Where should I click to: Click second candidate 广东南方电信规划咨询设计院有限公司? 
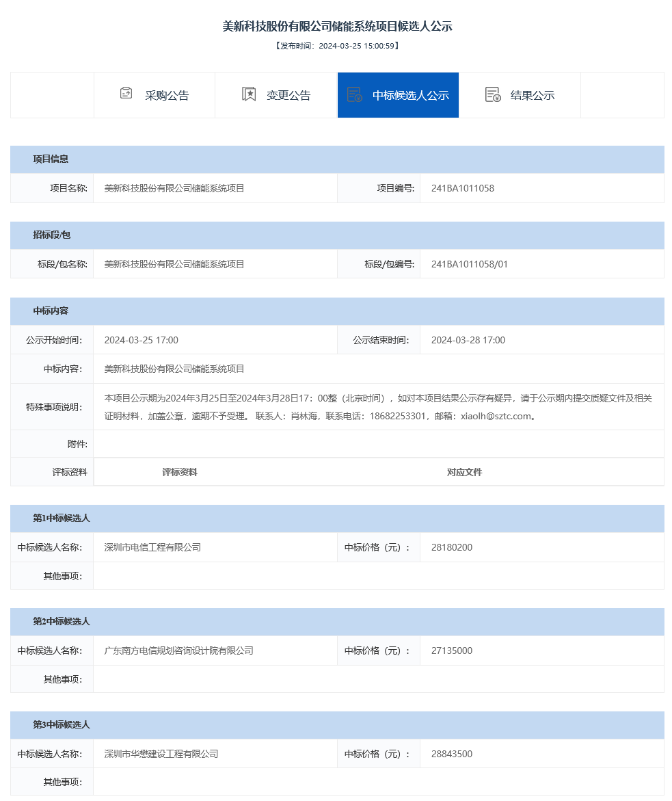coord(178,651)
